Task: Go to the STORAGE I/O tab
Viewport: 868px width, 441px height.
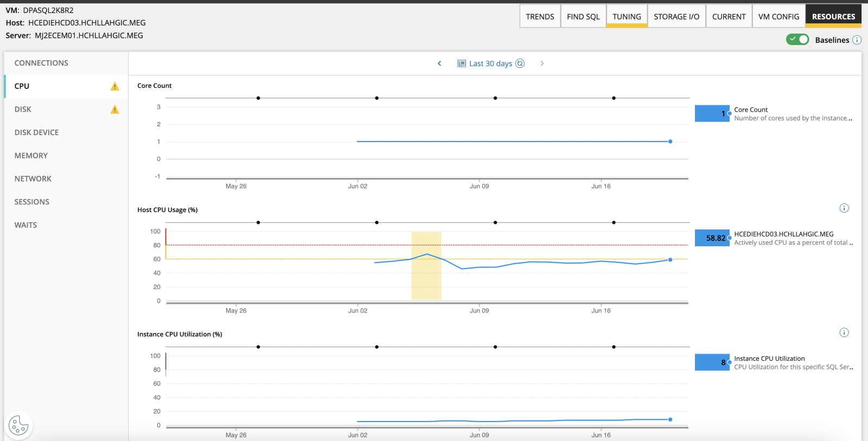Action: [x=676, y=16]
